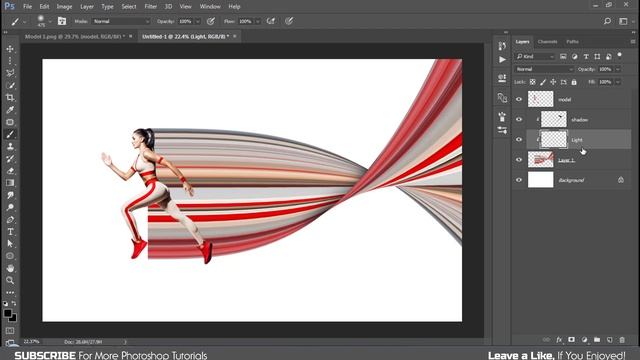640x360 pixels.
Task: Hide the Light layer
Action: coord(519,140)
